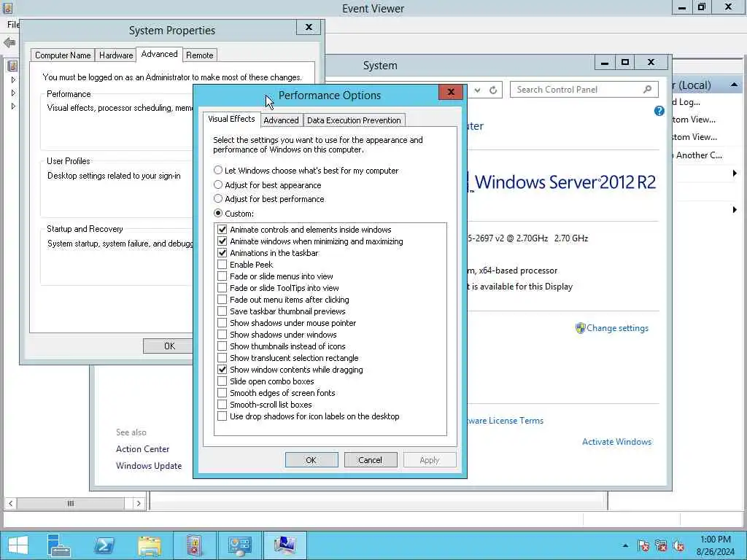Viewport: 747px width, 560px height.
Task: Confirm Performance Options with OK
Action: tap(311, 460)
